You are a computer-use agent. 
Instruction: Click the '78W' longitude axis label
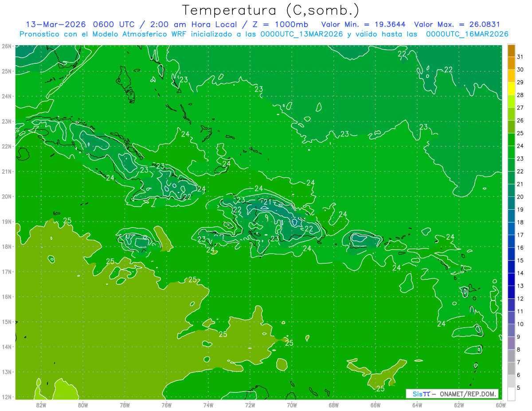tap(125, 405)
